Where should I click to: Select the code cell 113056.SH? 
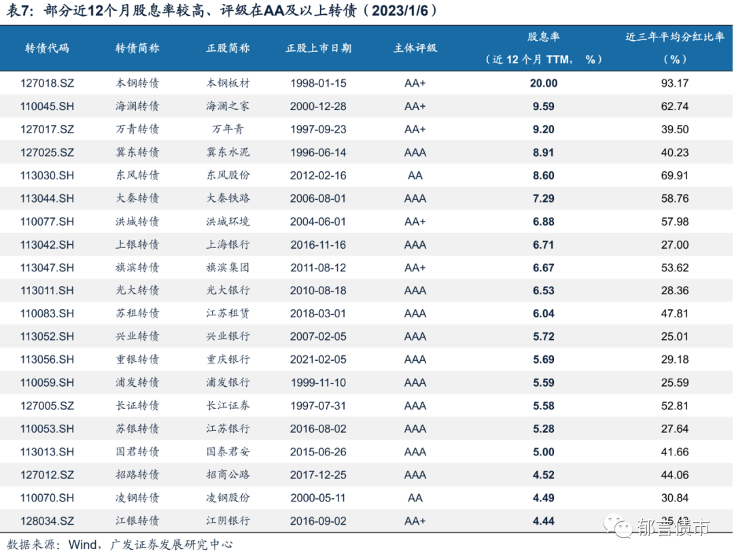47,360
